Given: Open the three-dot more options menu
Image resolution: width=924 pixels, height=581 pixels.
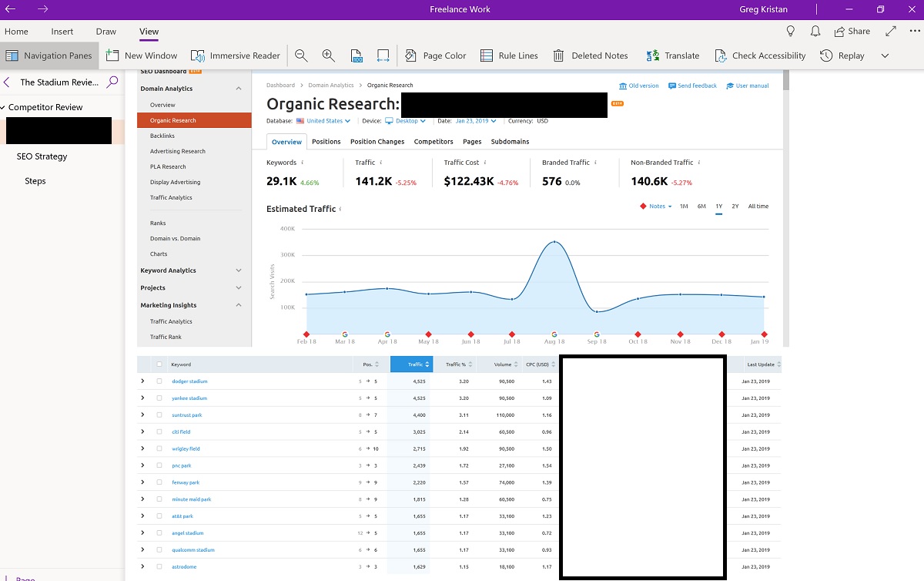Looking at the screenshot, I should [915, 32].
